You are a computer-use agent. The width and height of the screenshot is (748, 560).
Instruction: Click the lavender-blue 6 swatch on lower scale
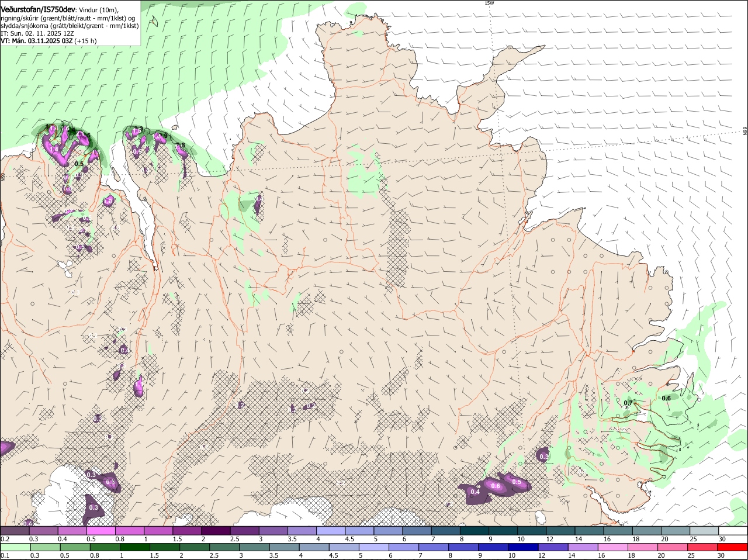coord(403,548)
